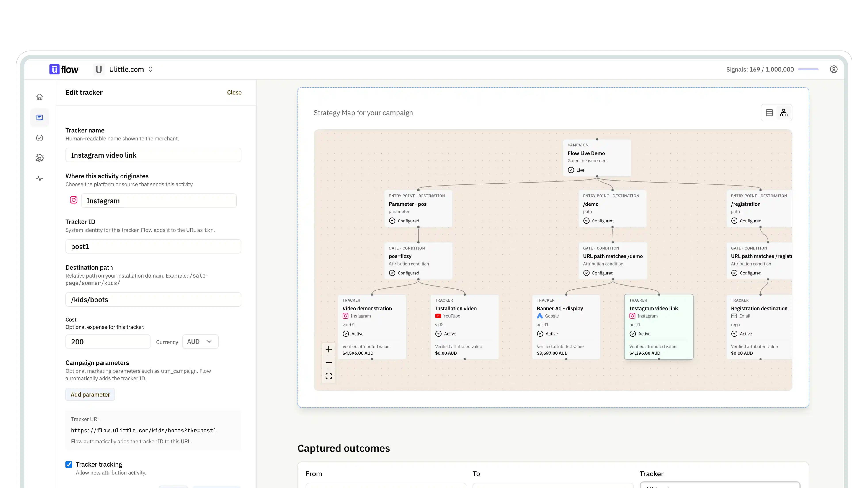The width and height of the screenshot is (868, 488).
Task: Click the Signals: 169 / 1,000,000 text
Action: 760,69
